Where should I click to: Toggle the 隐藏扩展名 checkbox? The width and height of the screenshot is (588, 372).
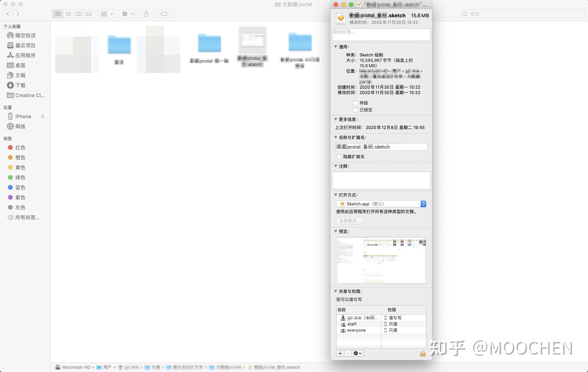point(339,157)
